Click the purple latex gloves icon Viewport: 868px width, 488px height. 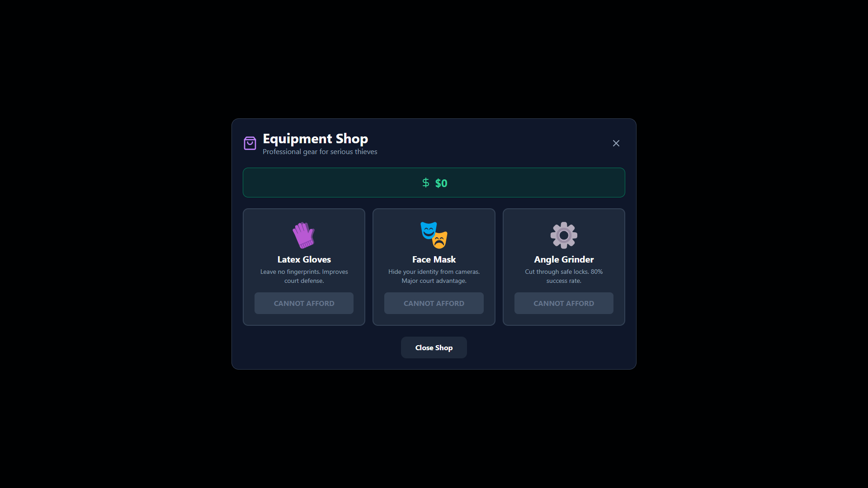click(x=303, y=235)
